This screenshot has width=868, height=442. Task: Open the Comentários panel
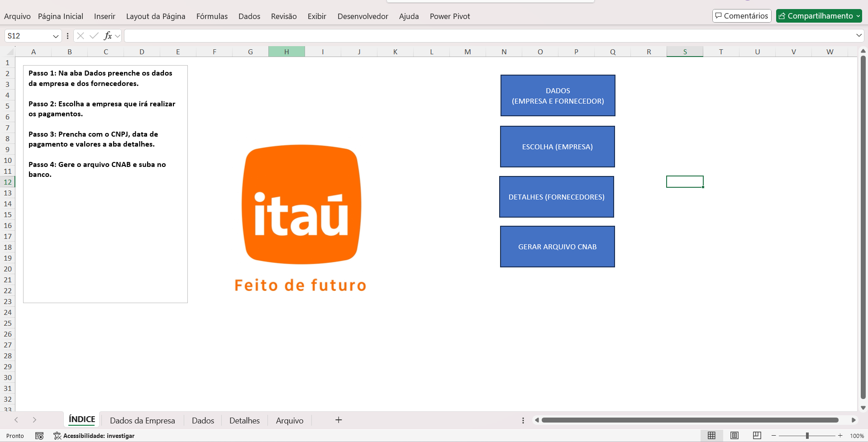(741, 15)
